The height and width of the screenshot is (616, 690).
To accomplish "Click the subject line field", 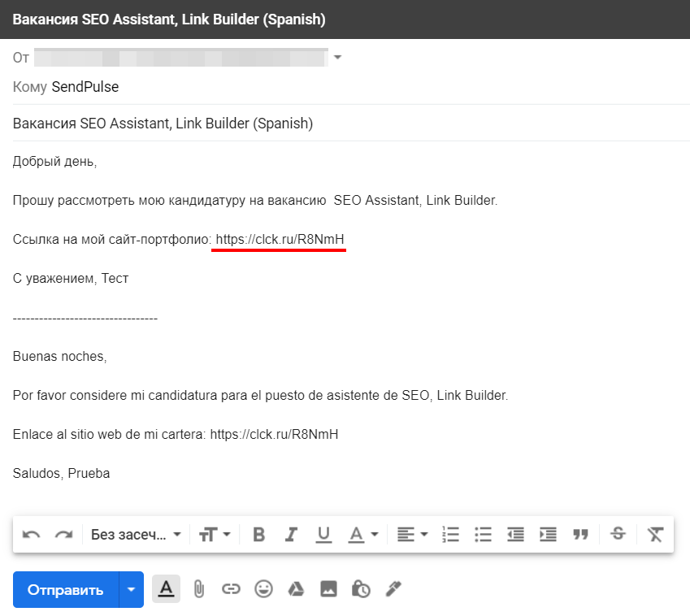I will point(351,124).
